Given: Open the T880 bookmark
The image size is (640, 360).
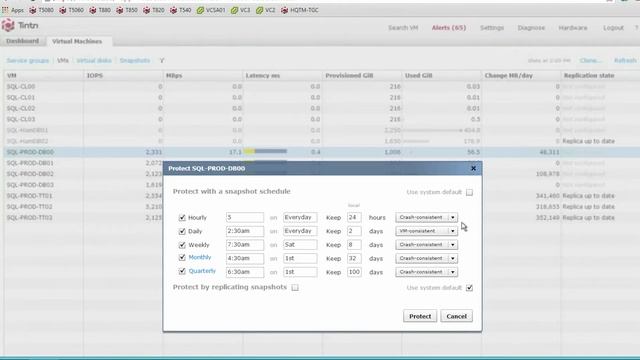Looking at the screenshot, I should [x=100, y=10].
